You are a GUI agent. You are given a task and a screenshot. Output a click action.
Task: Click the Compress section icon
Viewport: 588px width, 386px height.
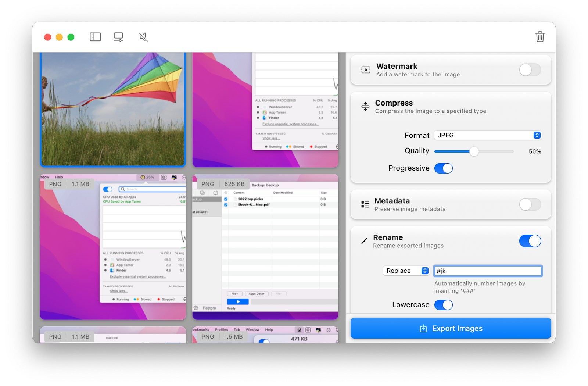click(365, 106)
